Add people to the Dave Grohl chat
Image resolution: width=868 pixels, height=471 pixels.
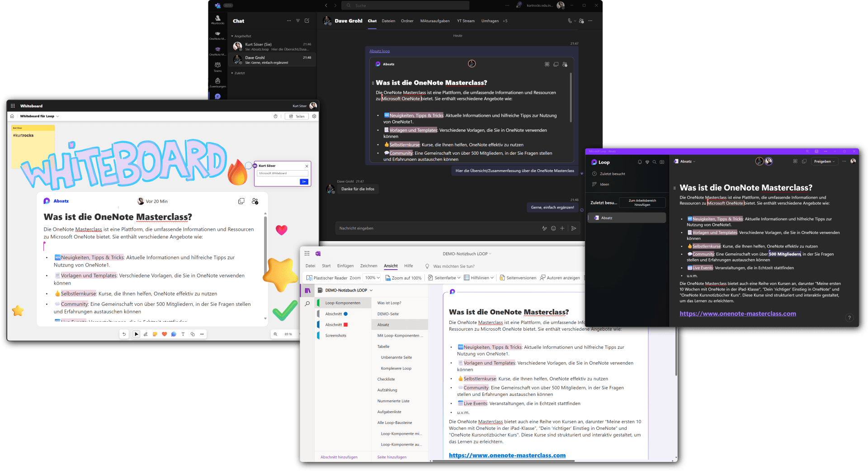pos(581,21)
